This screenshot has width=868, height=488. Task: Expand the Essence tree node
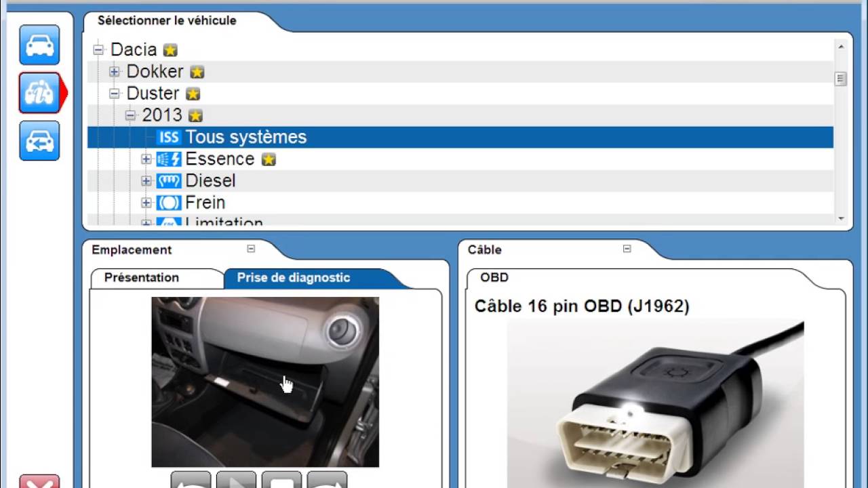(146, 159)
